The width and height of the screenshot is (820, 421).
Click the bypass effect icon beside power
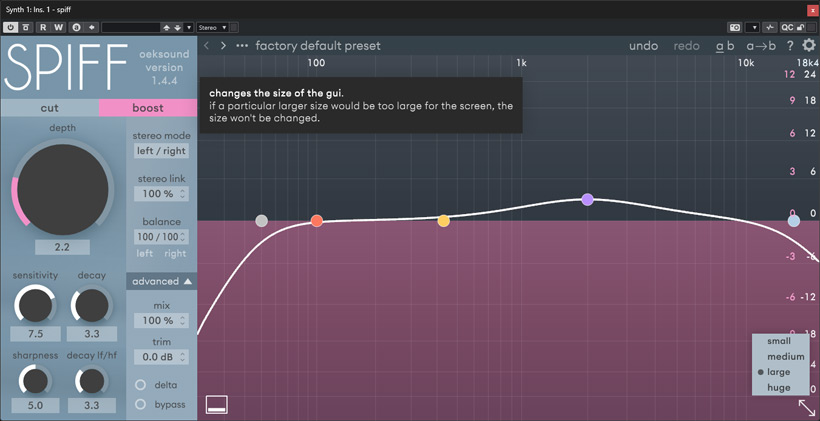click(x=26, y=27)
